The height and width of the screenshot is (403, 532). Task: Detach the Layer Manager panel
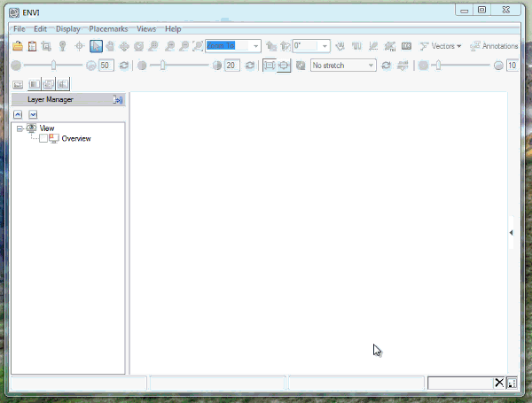[117, 101]
